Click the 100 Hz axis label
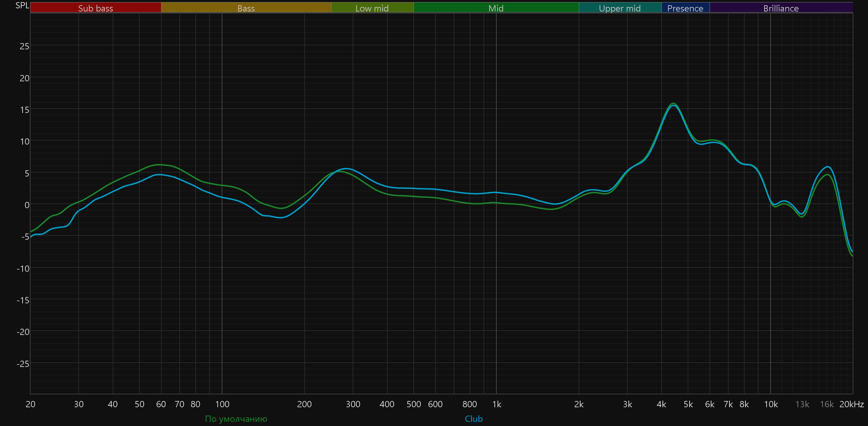 coord(222,404)
